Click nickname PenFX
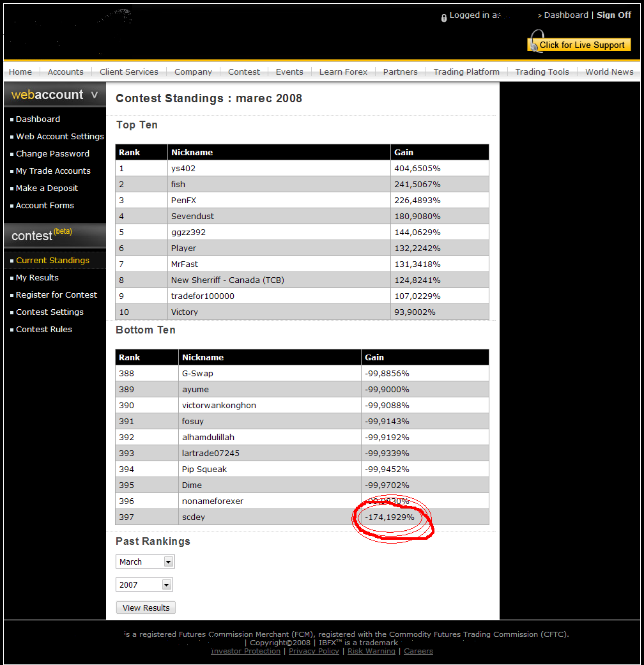The height and width of the screenshot is (665, 644). 184,200
